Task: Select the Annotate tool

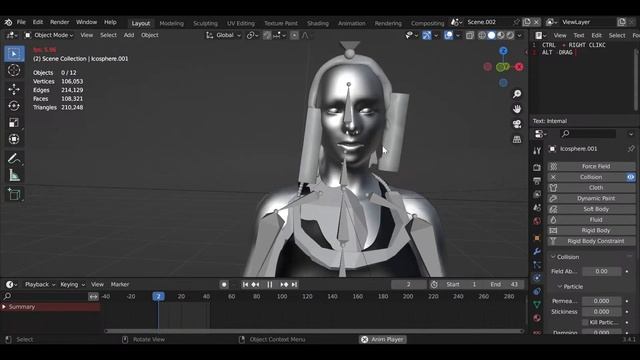Action: coord(14,158)
